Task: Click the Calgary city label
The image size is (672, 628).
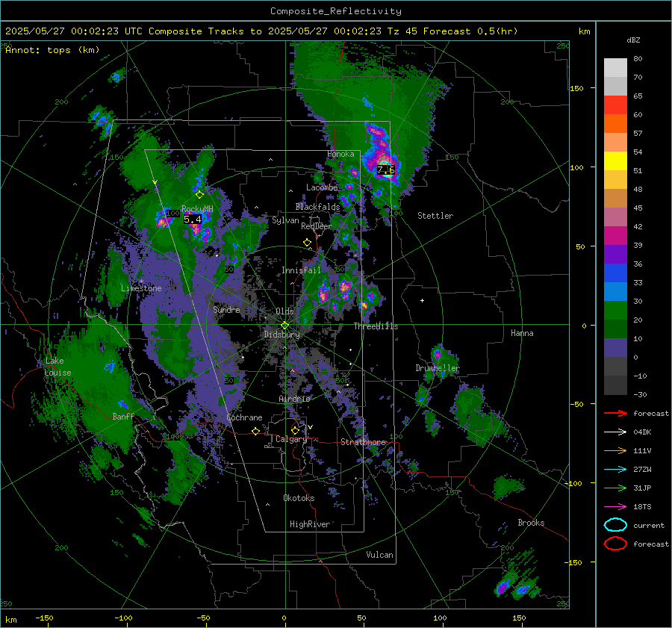Action: (x=291, y=439)
